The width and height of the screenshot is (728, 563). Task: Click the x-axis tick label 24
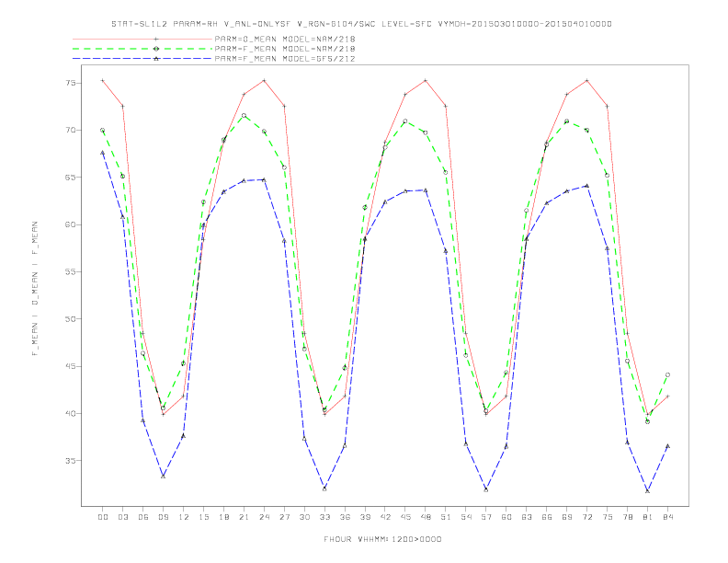pyautogui.click(x=264, y=517)
